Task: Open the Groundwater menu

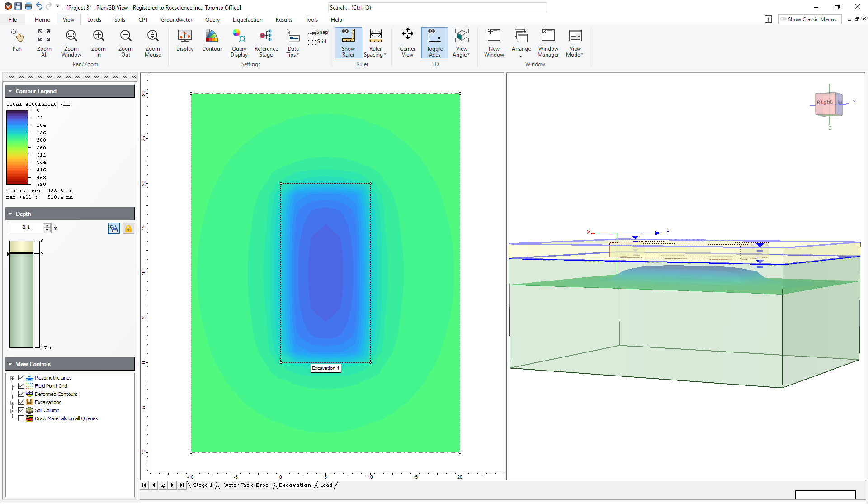Action: point(176,19)
